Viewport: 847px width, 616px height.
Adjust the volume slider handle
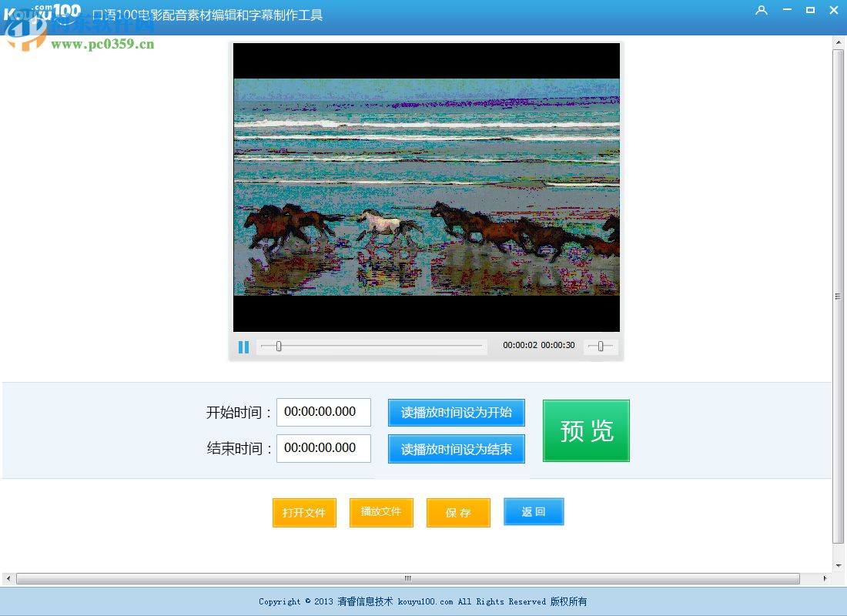(600, 346)
